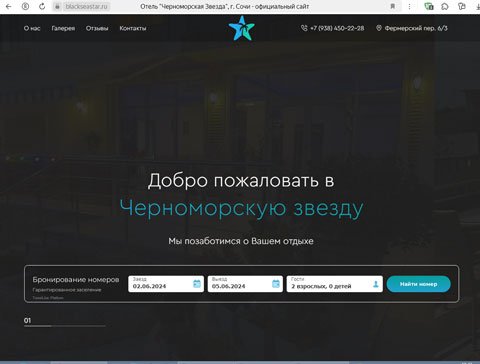Screen dimensions: 480x364
Task: Click the blackseastar.ru address field
Action: point(87,6)
